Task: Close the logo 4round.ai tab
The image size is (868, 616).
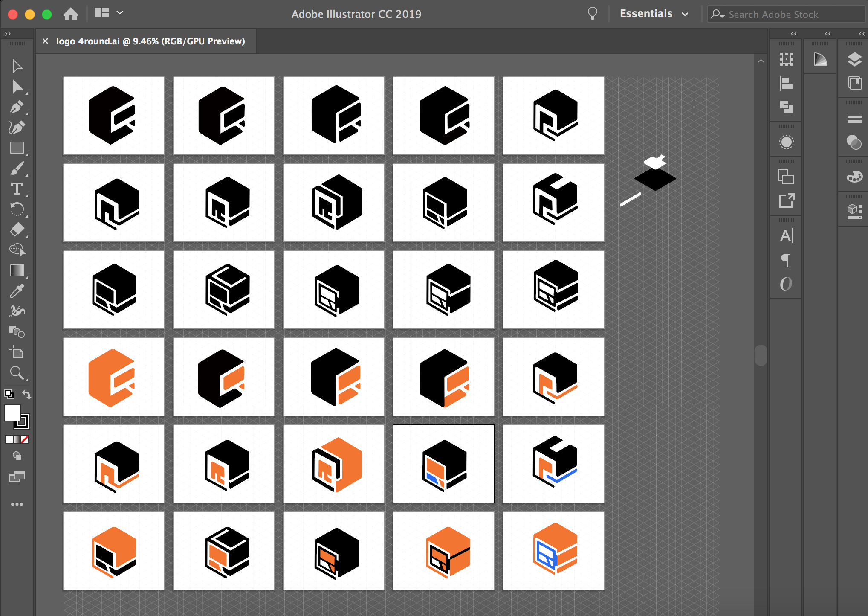Action: pos(45,41)
